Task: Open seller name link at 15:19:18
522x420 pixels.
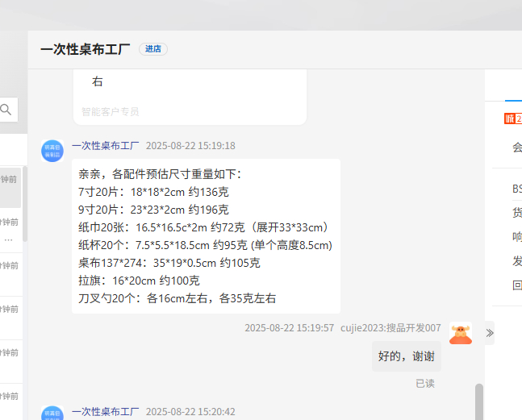Action: 105,146
